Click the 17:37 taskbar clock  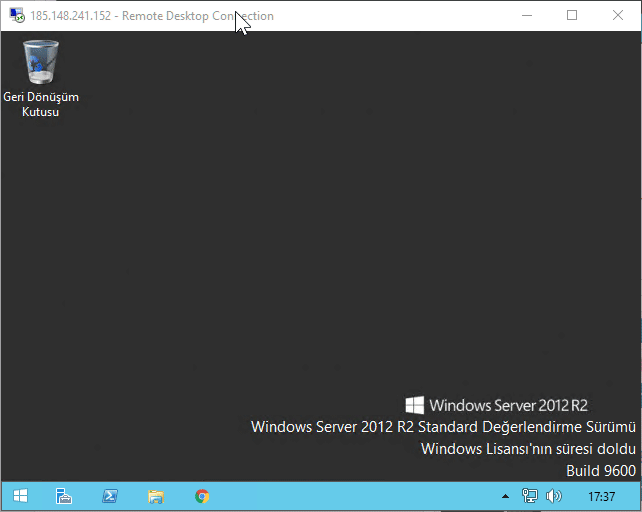click(x=601, y=496)
